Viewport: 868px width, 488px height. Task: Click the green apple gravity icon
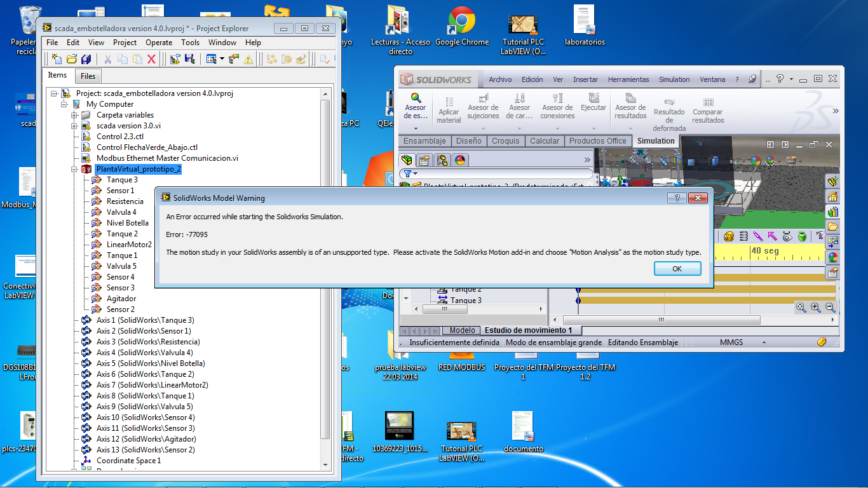802,236
